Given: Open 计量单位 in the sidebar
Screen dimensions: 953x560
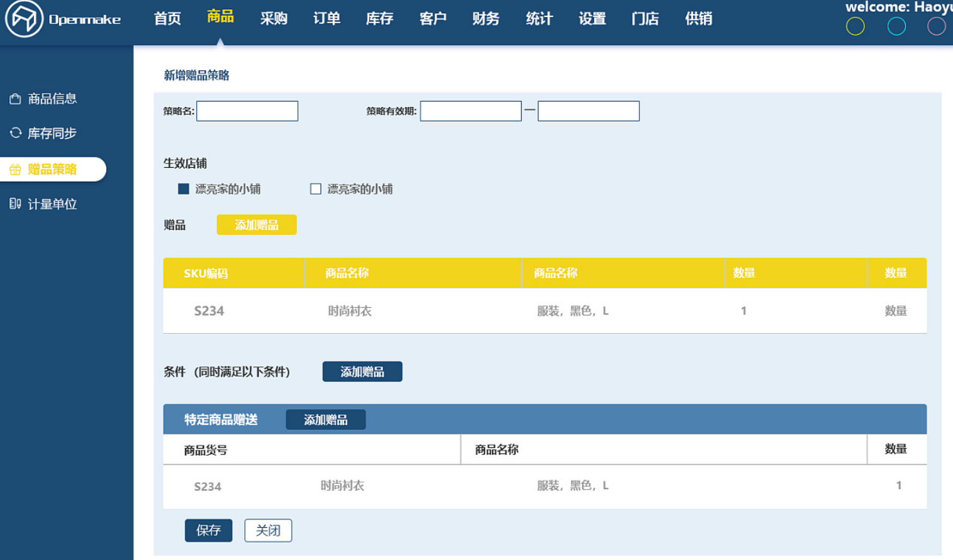Looking at the screenshot, I should (x=52, y=204).
